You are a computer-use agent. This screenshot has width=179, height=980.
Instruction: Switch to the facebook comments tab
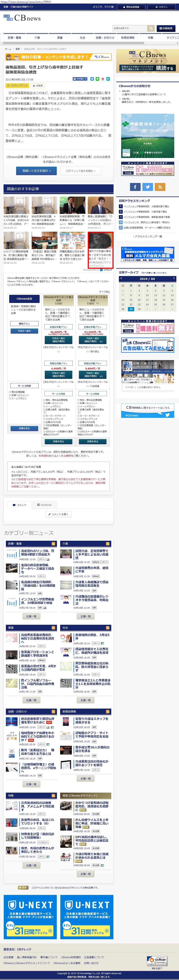point(44,505)
